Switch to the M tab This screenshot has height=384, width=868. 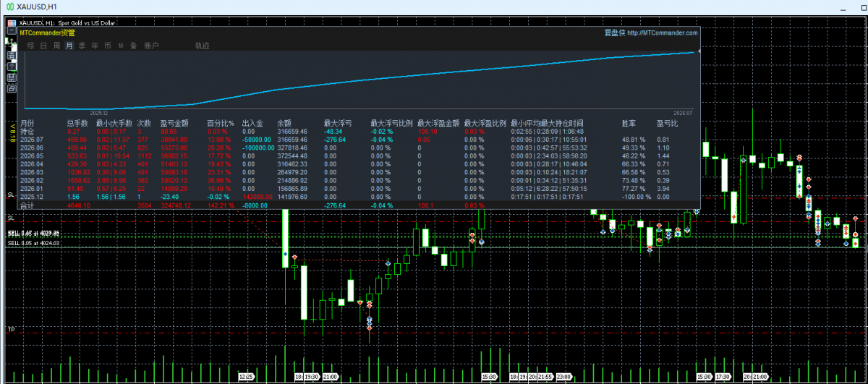coord(121,46)
